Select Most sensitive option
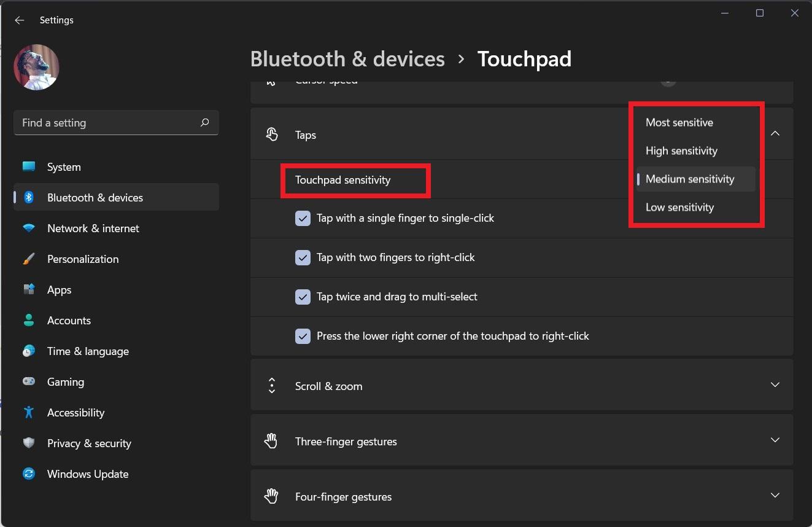Screen dimensions: 812x527 (x=679, y=123)
